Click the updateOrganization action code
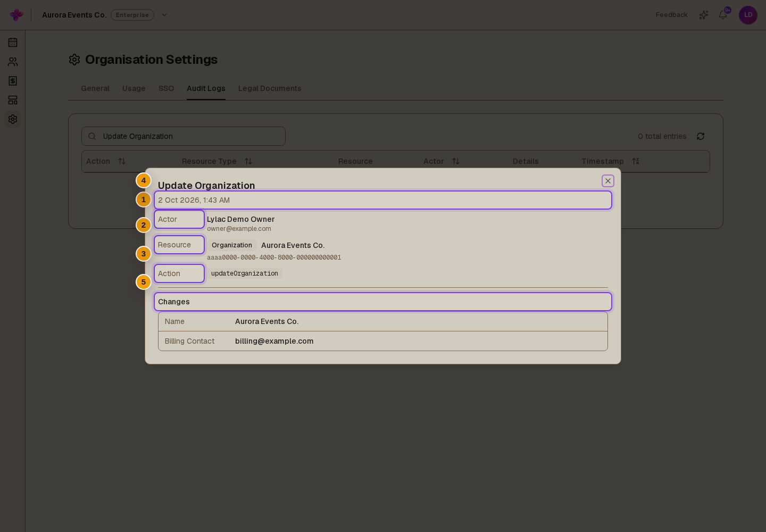Viewport: 766px width, 532px height. tap(245, 273)
